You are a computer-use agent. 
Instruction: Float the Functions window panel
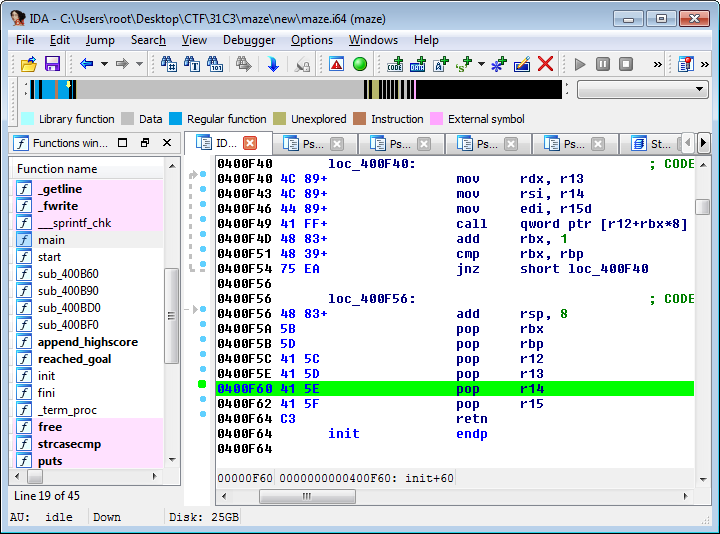click(145, 143)
